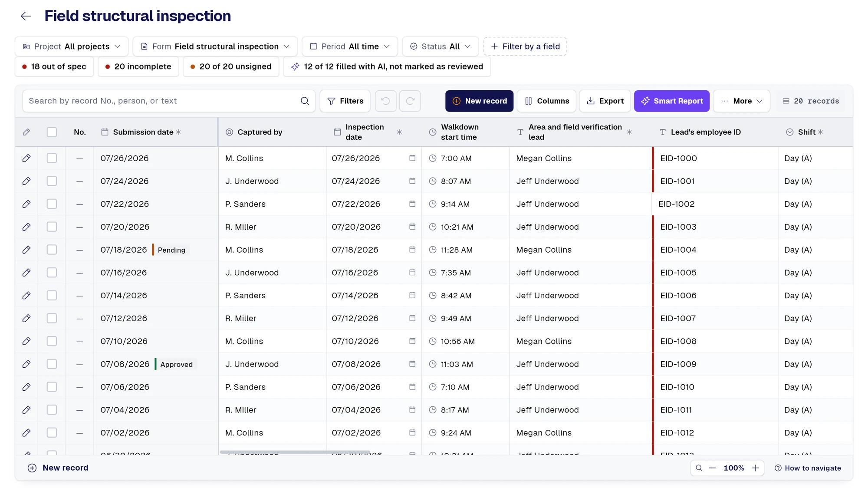Expand the Period All time filter
Viewport: 868px width, 488px height.
(350, 46)
